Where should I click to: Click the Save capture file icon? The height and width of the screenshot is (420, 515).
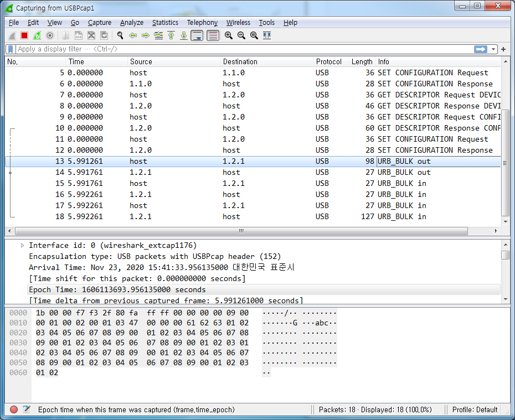tap(79, 35)
